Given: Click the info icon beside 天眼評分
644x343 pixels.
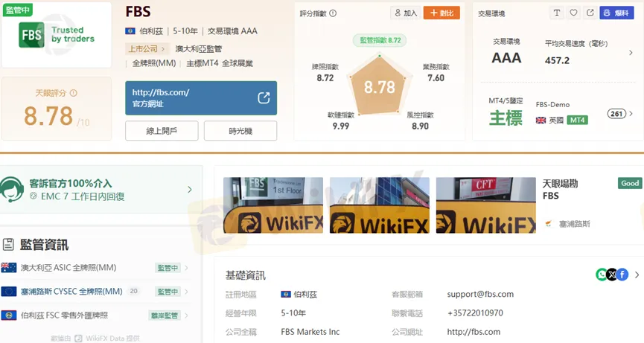Looking at the screenshot, I should click(74, 93).
